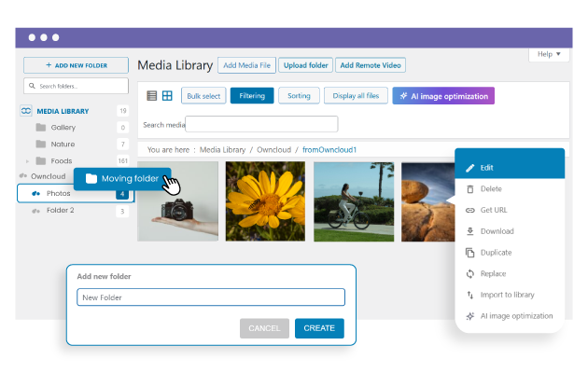The image size is (588, 373).
Task: Select the woman on bicycle thumbnail
Action: click(x=354, y=201)
